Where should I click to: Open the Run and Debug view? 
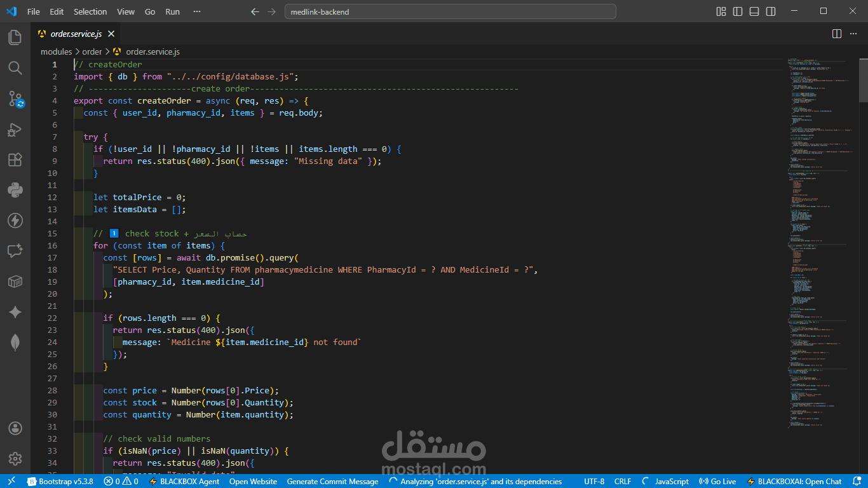15,129
